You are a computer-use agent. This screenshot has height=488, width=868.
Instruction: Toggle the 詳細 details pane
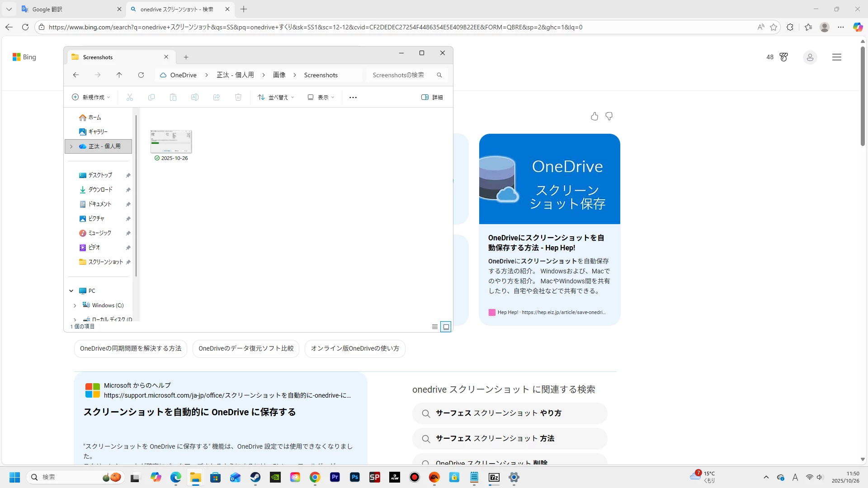[432, 97]
